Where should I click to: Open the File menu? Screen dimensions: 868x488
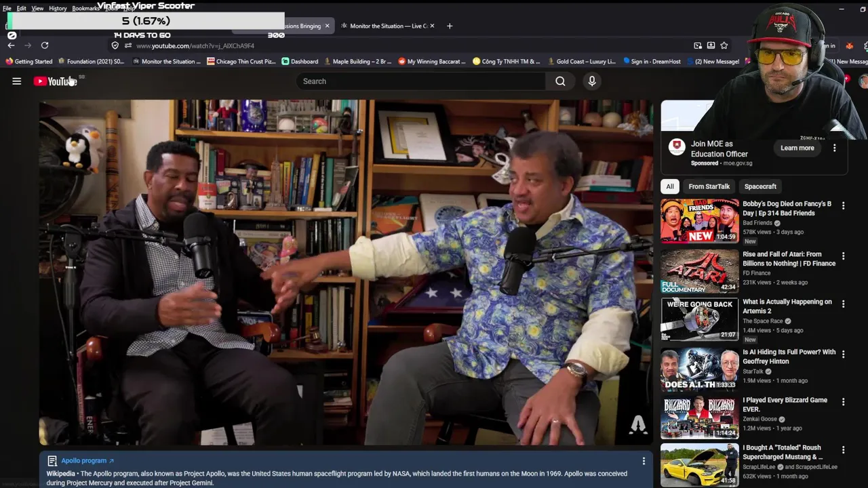pos(7,8)
